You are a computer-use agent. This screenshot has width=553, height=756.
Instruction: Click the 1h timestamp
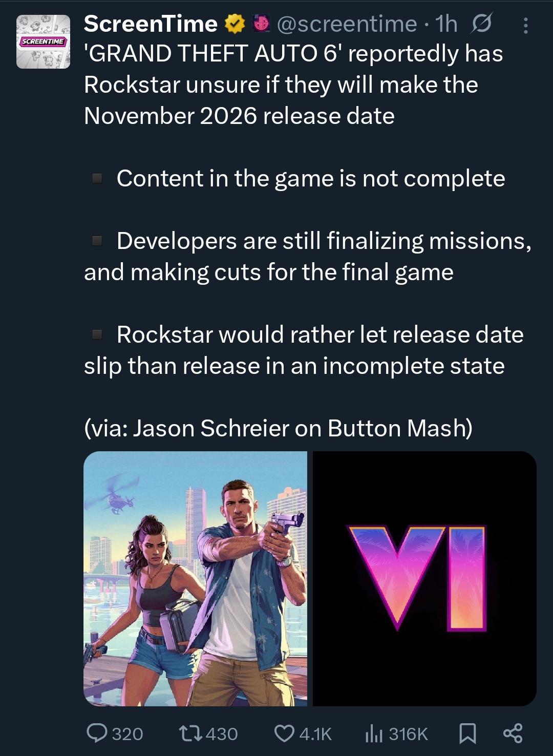445,24
